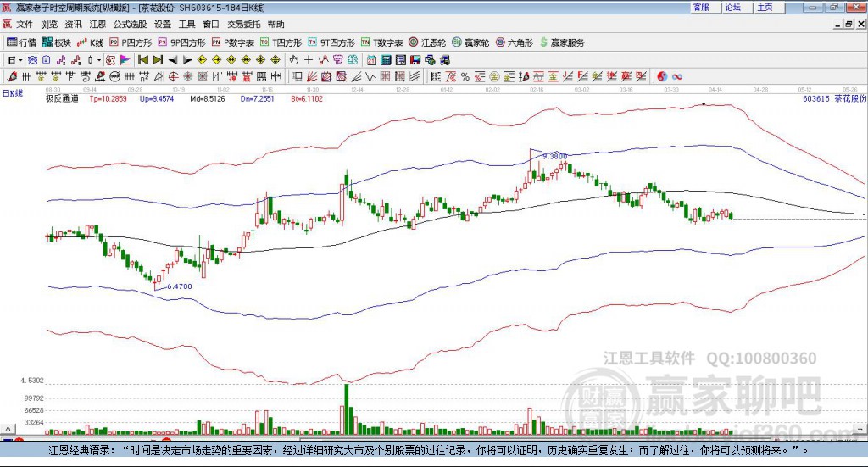Jump to last bar with skip-end icon

point(158,60)
